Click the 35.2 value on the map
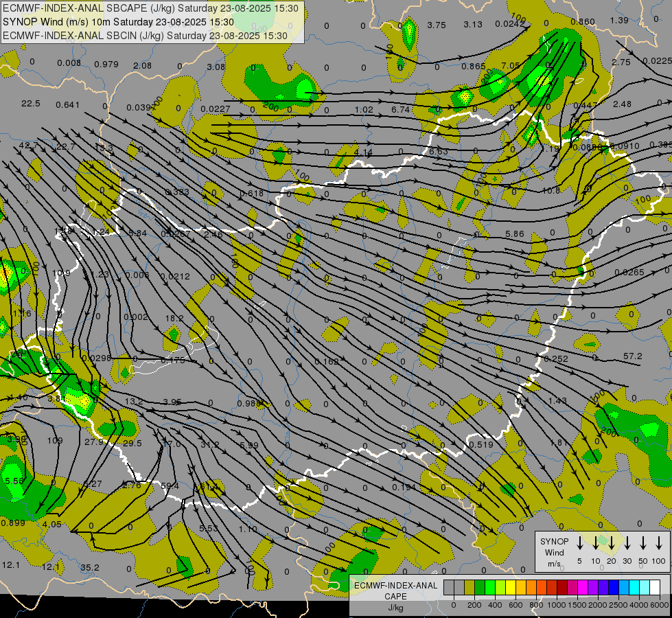Screen dimensions: 672x618 point(90,567)
